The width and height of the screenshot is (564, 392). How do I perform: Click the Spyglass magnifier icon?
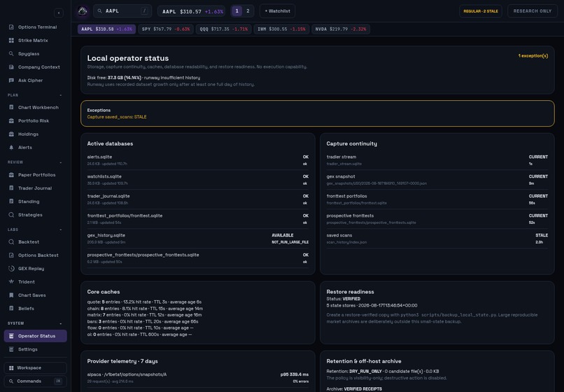click(x=11, y=54)
